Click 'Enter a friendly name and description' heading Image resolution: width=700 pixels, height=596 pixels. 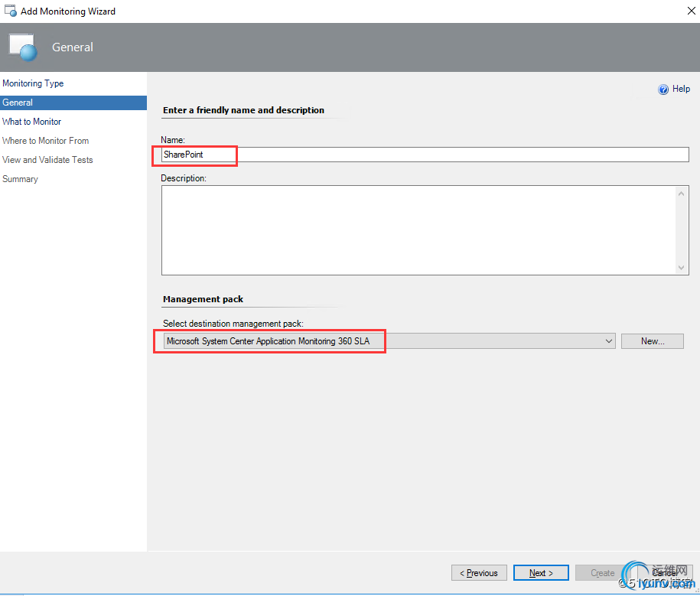click(244, 110)
